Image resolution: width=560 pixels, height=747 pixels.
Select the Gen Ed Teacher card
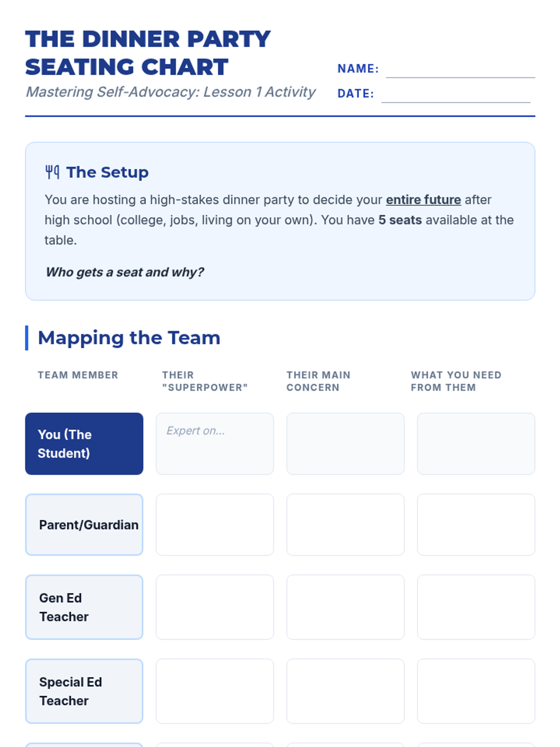point(84,607)
